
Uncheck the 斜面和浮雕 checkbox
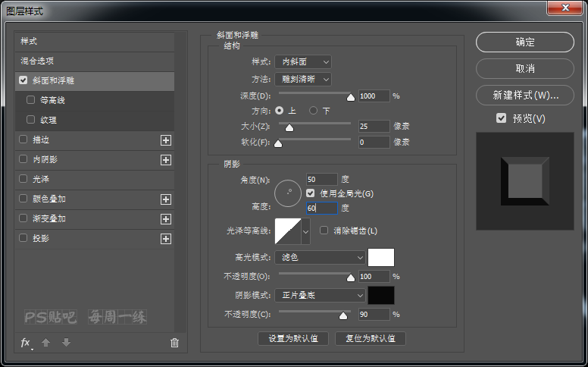click(x=23, y=80)
